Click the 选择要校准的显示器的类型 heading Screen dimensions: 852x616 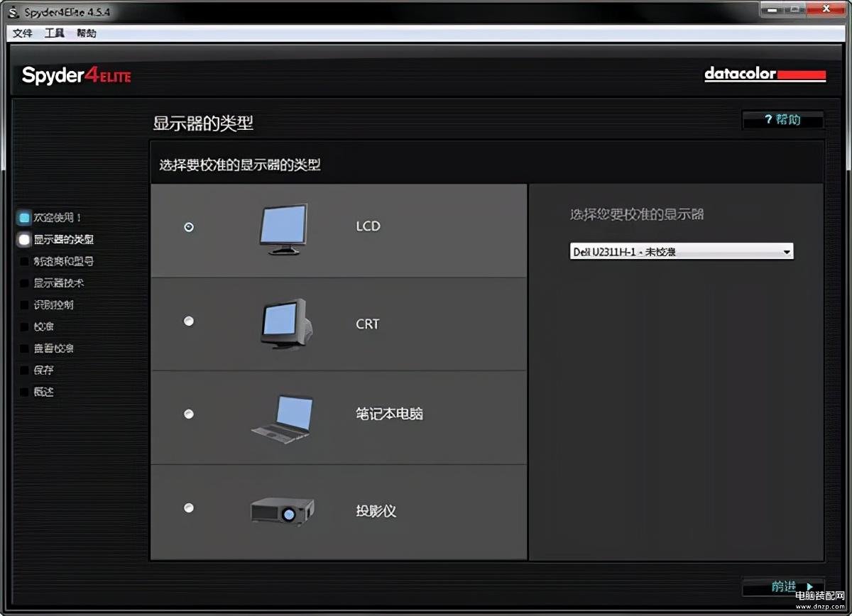point(240,165)
